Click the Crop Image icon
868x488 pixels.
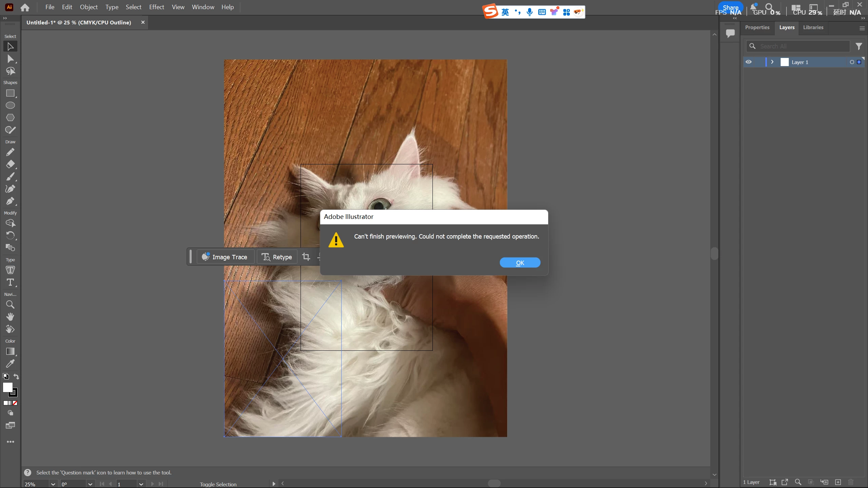[306, 257]
